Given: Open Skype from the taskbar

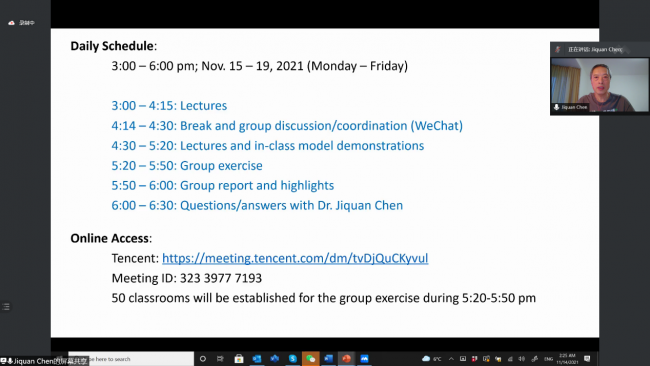Looking at the screenshot, I should click(x=293, y=359).
